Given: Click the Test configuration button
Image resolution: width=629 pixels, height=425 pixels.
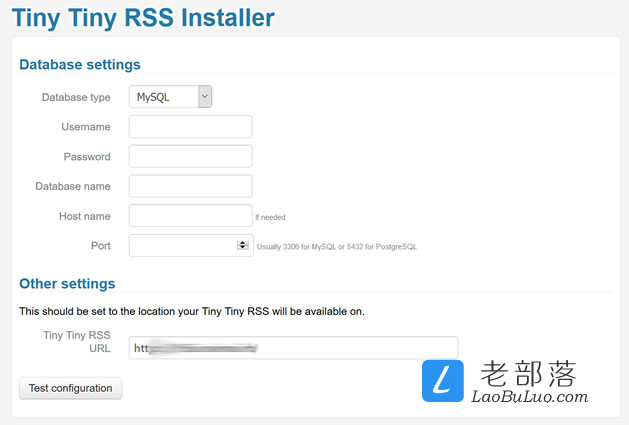Looking at the screenshot, I should [x=71, y=388].
